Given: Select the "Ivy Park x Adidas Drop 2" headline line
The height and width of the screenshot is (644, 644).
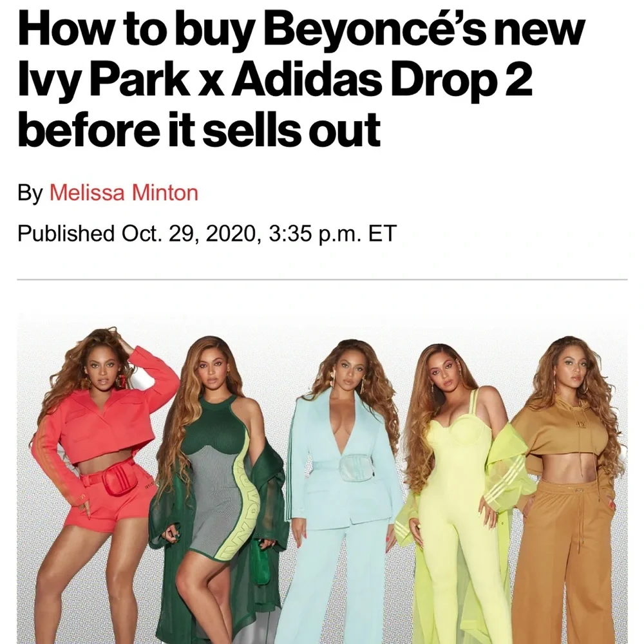Looking at the screenshot, I should click(275, 80).
